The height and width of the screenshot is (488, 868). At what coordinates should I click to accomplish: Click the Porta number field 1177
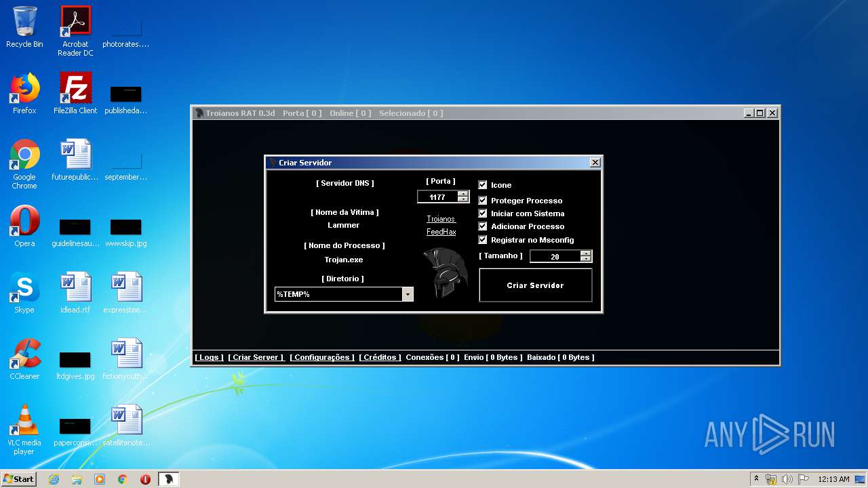pos(437,197)
